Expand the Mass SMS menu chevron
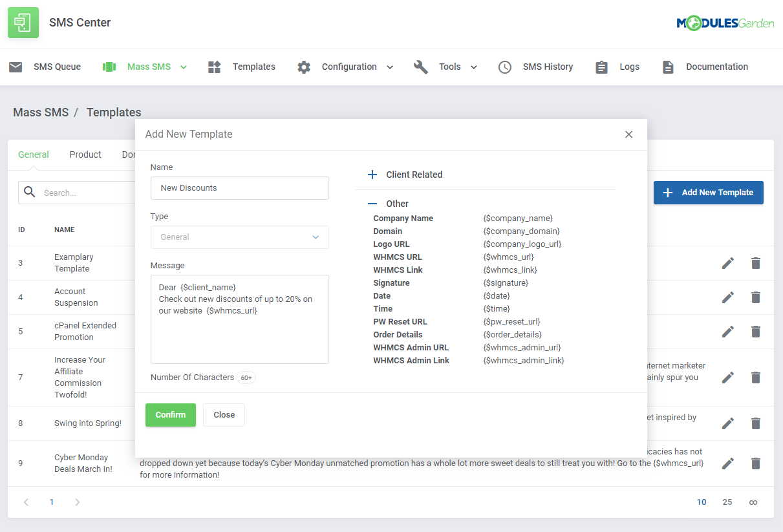783x532 pixels. click(183, 67)
